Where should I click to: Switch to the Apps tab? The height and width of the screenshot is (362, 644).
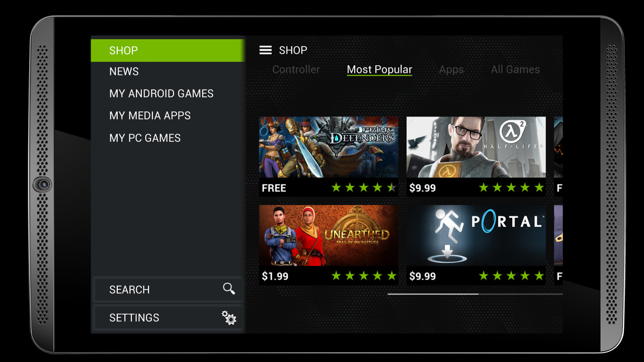pyautogui.click(x=451, y=69)
